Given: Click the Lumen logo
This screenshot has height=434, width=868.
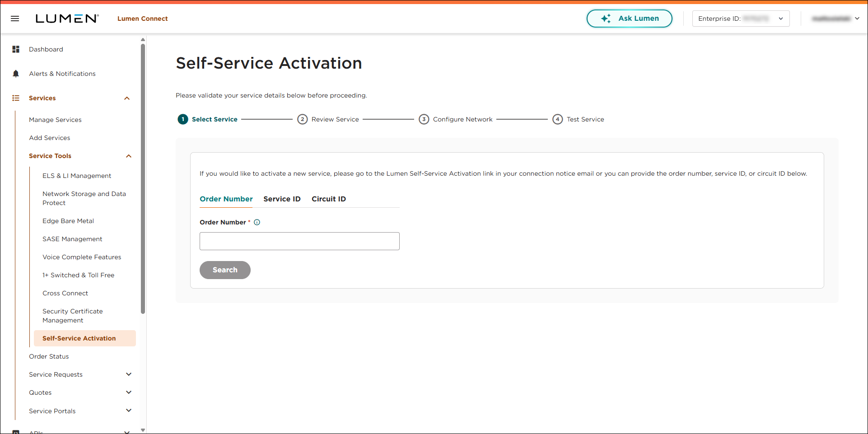Looking at the screenshot, I should 67,19.
